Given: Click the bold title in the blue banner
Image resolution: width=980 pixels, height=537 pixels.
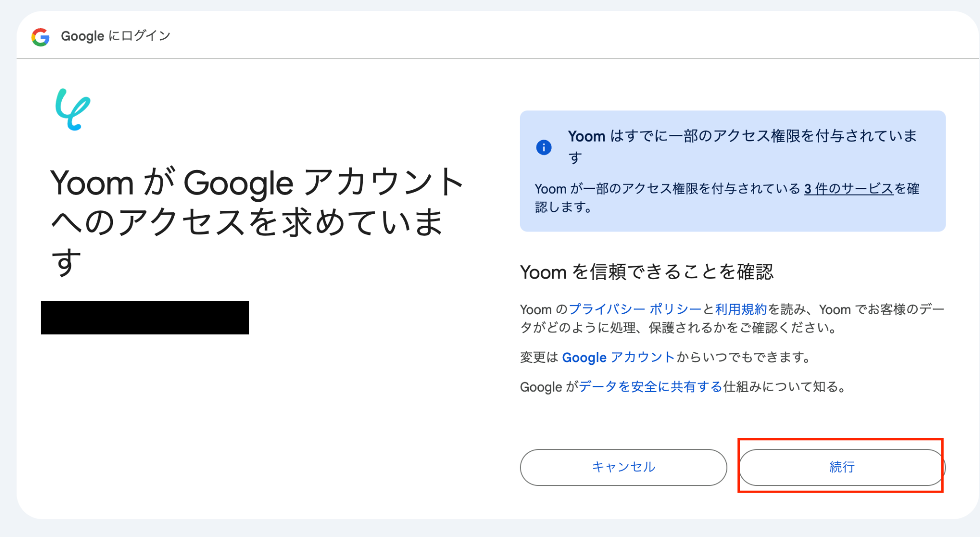Looking at the screenshot, I should (742, 137).
